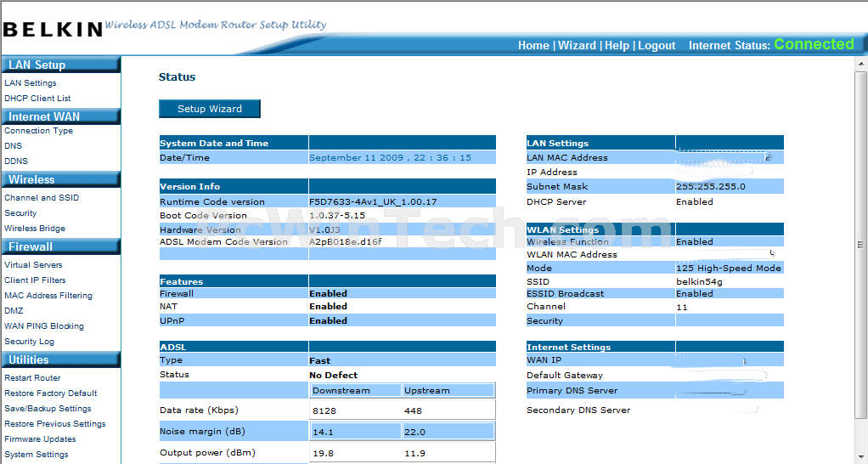
Task: Open the Home link in top bar
Action: click(533, 45)
